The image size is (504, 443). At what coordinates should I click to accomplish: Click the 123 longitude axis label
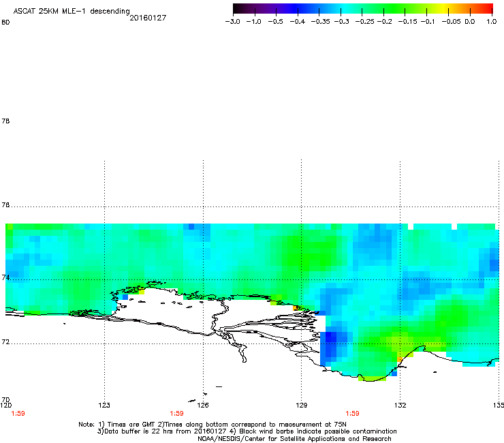[x=104, y=405]
